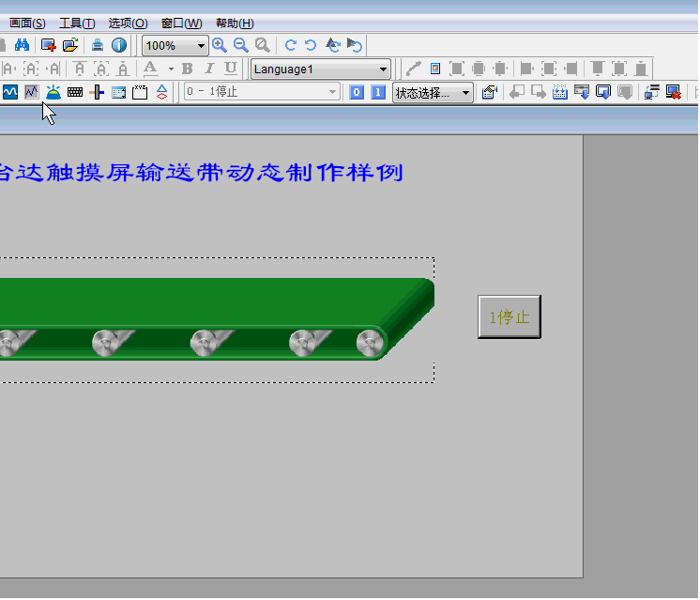
Task: Click the zoom in magnifier icon
Action: 220,45
